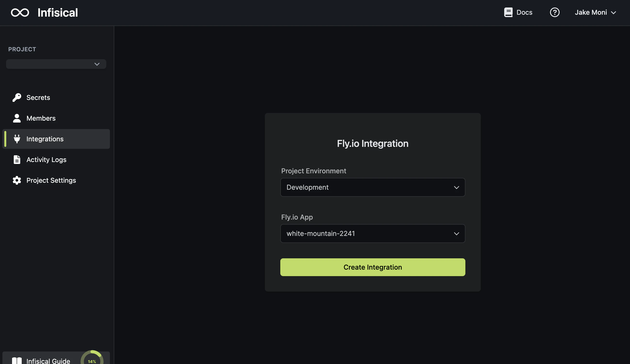Open the Project Environment Development dropdown
This screenshot has width=630, height=364.
tap(373, 187)
